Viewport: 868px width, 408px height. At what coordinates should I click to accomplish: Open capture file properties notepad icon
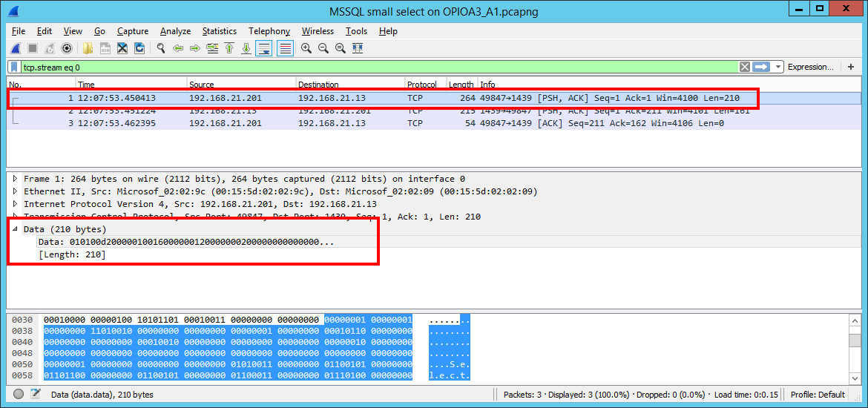coord(36,394)
